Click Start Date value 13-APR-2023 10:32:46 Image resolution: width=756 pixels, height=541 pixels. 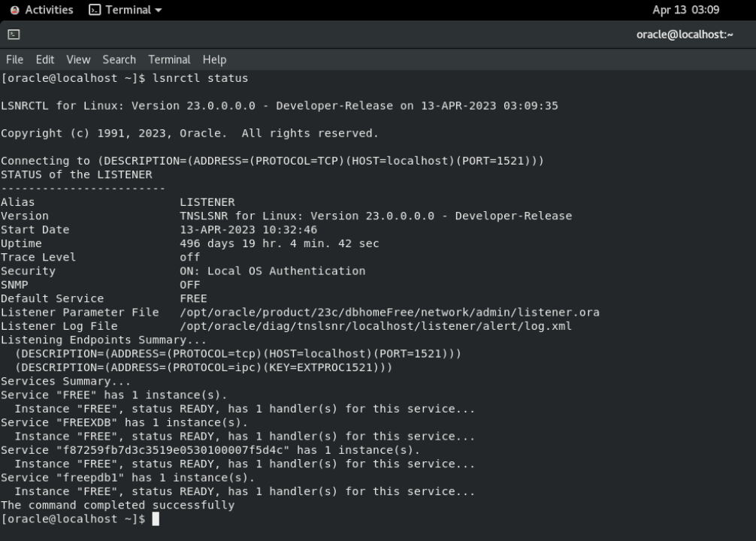click(x=248, y=229)
